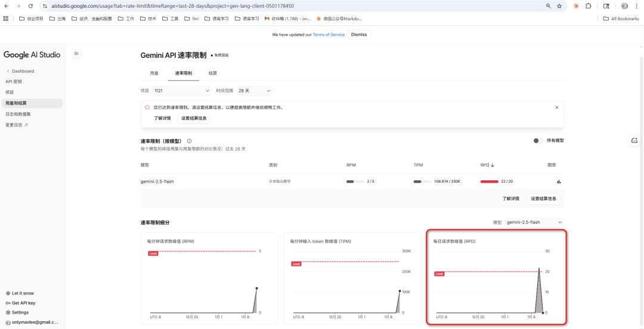Image resolution: width=644 pixels, height=329 pixels.
Task: Open site information icon in address bar
Action: point(45,6)
